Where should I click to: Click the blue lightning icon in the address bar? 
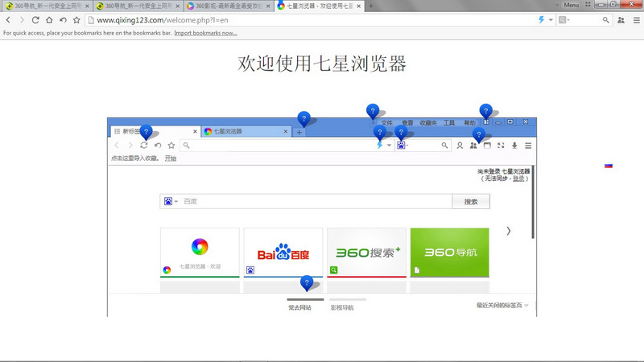click(541, 19)
